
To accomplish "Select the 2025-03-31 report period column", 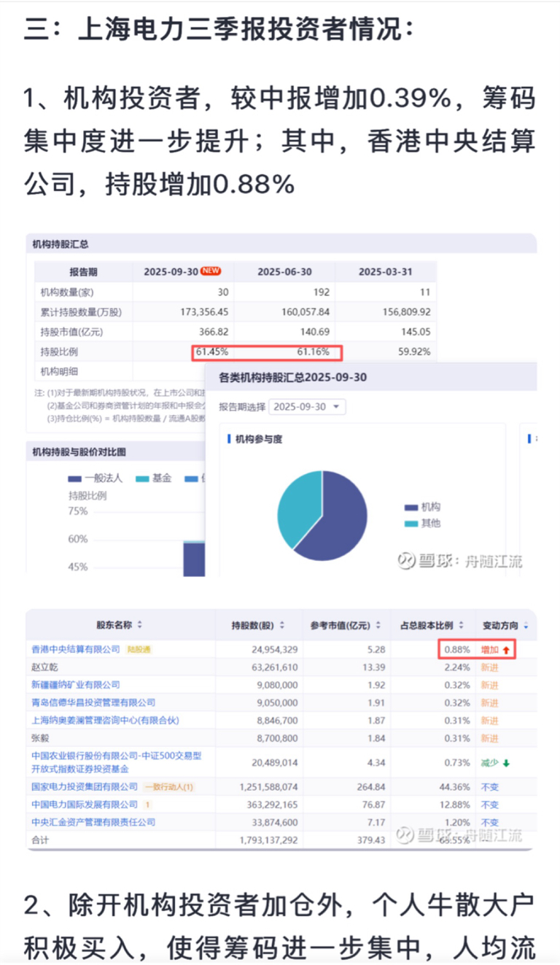I will click(x=386, y=272).
